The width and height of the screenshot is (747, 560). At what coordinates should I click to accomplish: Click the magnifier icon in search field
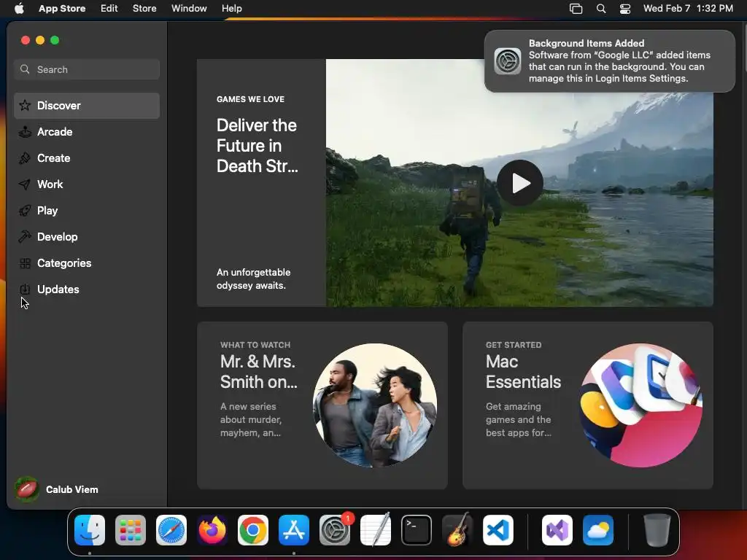[25, 69]
